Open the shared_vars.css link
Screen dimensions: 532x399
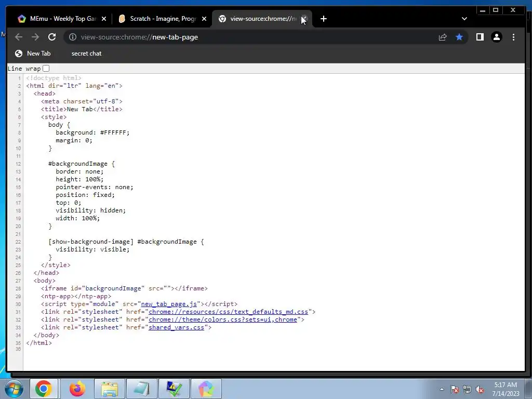[176, 327]
